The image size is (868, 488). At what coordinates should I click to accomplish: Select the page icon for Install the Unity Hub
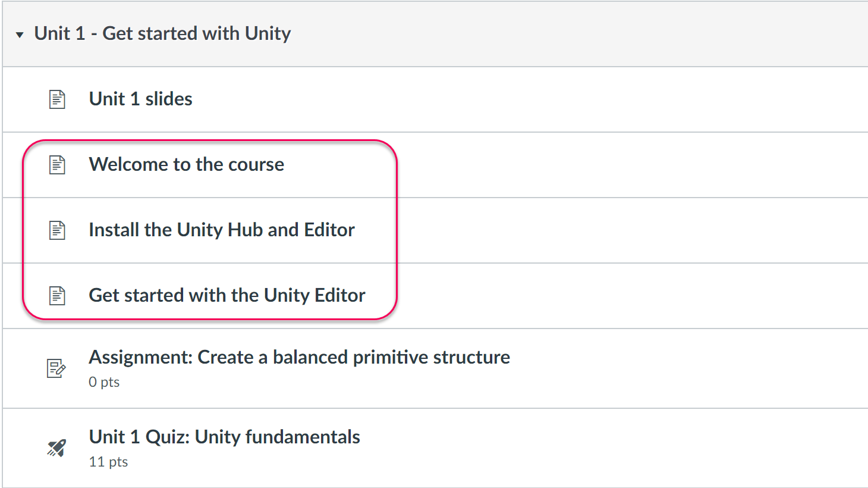(x=57, y=230)
